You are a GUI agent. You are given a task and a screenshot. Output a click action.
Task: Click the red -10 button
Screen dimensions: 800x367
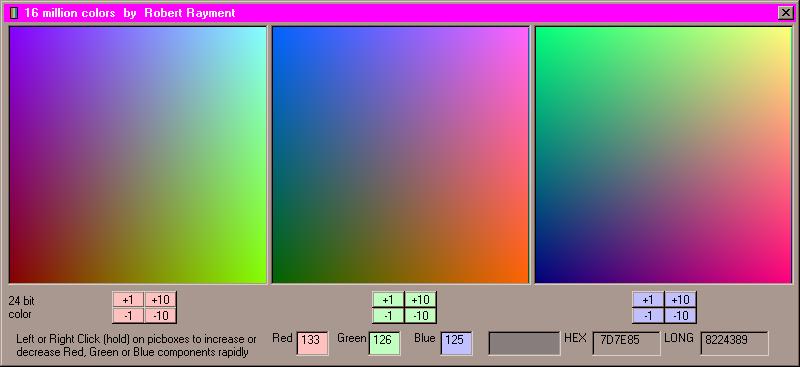pyautogui.click(x=160, y=315)
